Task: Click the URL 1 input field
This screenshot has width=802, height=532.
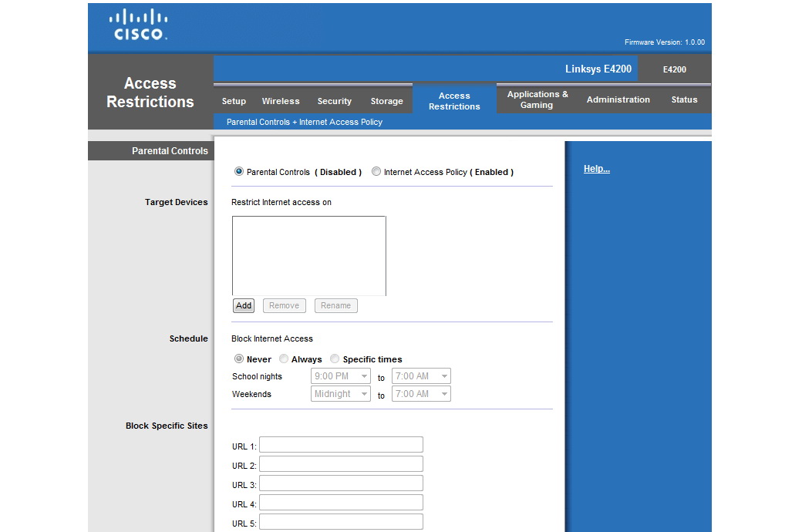Action: click(x=341, y=445)
